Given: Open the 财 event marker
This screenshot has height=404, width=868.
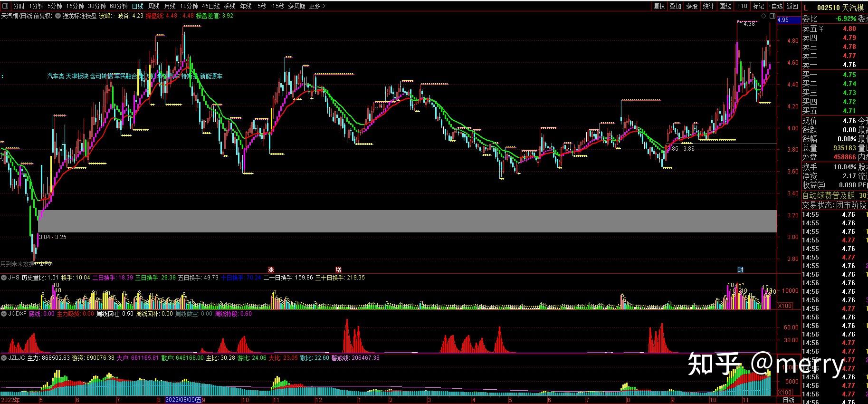Looking at the screenshot, I should point(740,270).
